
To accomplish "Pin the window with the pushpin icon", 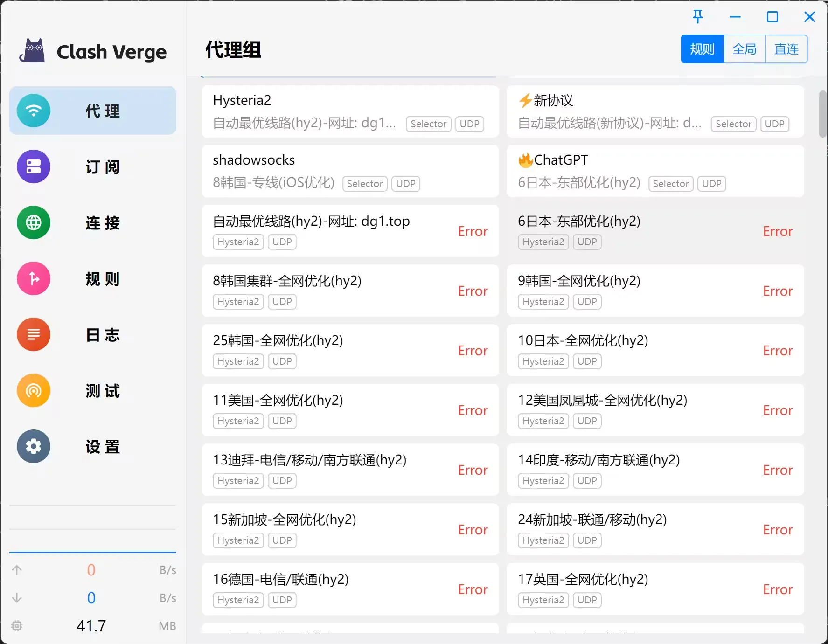I will pos(697,17).
